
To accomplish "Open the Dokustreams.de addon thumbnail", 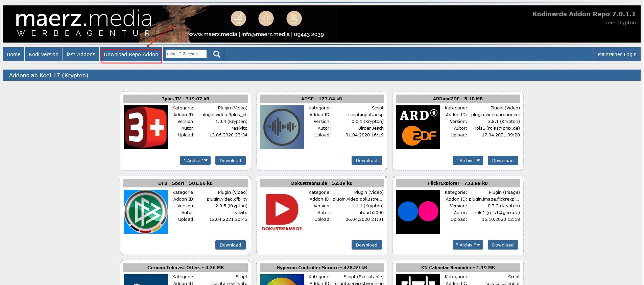I will coord(282,212).
